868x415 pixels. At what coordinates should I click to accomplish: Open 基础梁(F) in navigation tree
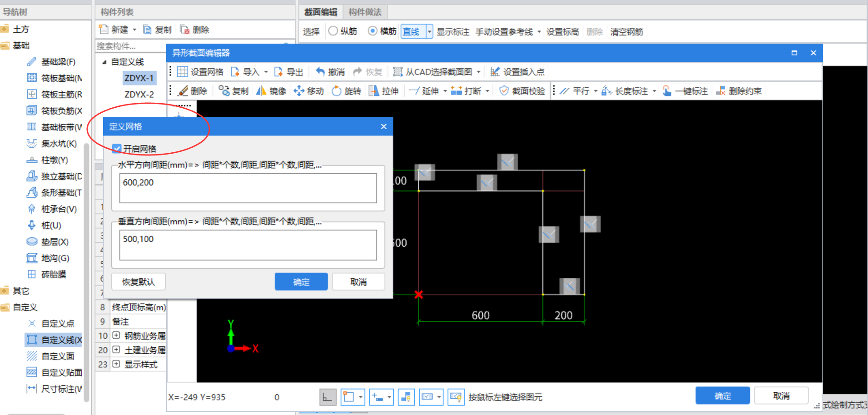(50, 62)
